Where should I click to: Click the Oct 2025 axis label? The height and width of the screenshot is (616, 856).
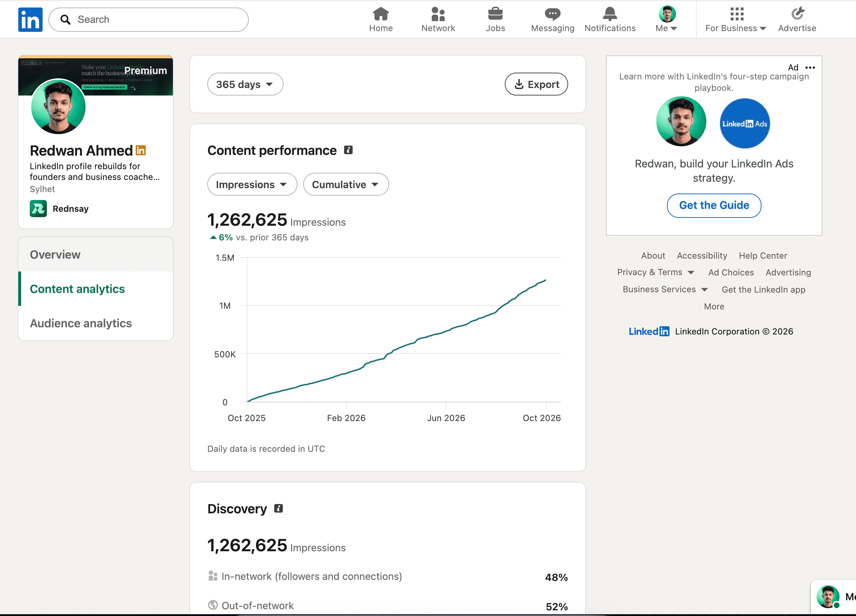[246, 417]
